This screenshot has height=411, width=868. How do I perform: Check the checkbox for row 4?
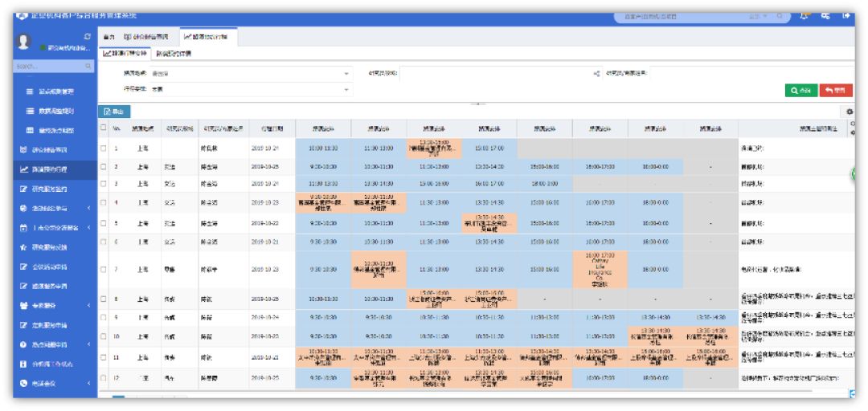[x=103, y=202]
